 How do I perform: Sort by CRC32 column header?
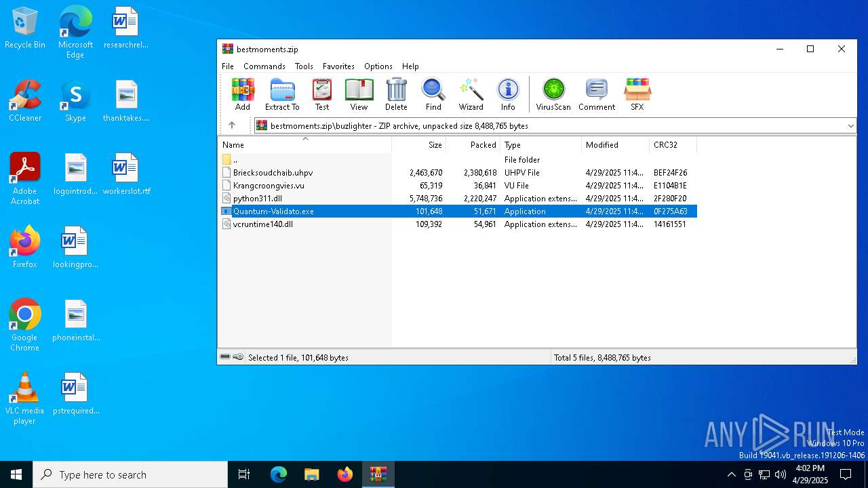(673, 144)
